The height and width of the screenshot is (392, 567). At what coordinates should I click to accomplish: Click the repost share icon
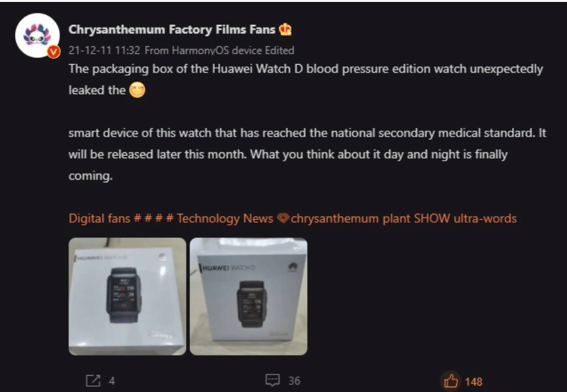click(93, 381)
